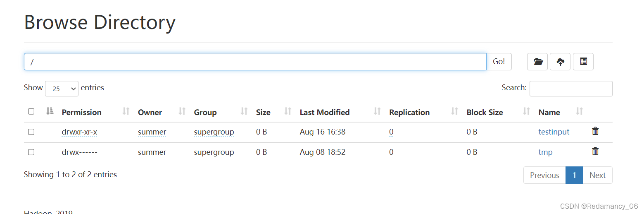Viewport: 644px width, 214px height.
Task: Focus the directory path input field
Action: point(255,62)
